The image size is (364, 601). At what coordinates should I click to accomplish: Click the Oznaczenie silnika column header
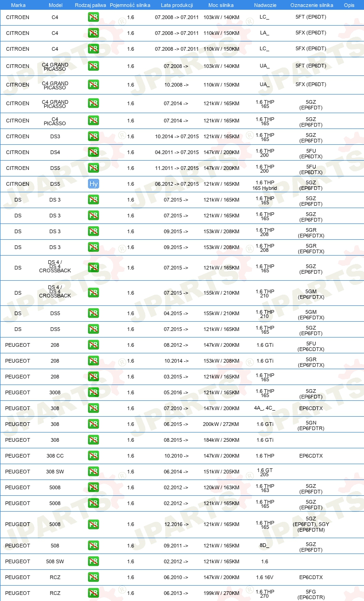point(311,5)
